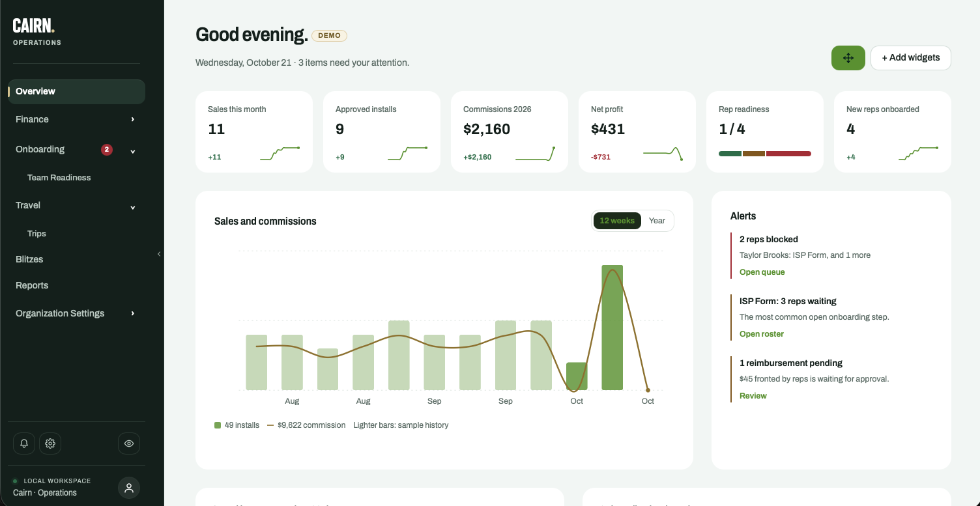980x506 pixels.
Task: Expand the Finance menu chevron
Action: click(x=133, y=119)
